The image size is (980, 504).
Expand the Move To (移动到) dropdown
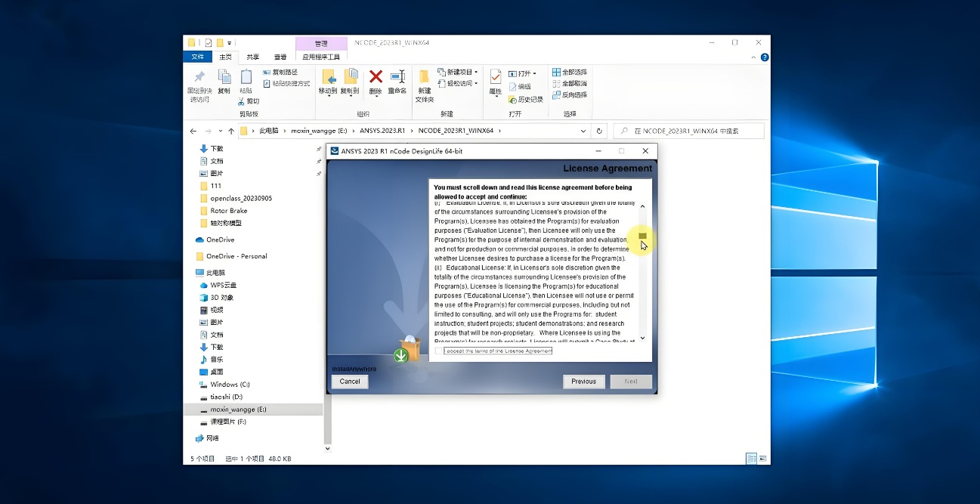327,91
